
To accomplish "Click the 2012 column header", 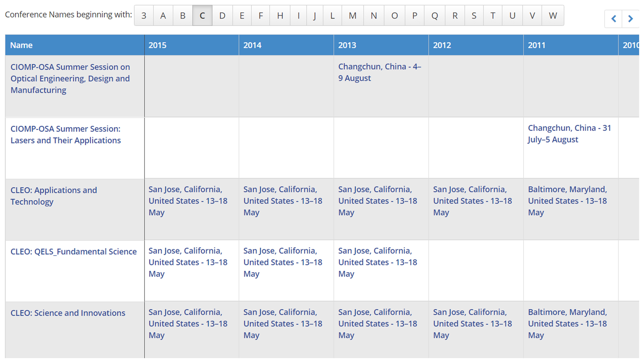I will (476, 45).
